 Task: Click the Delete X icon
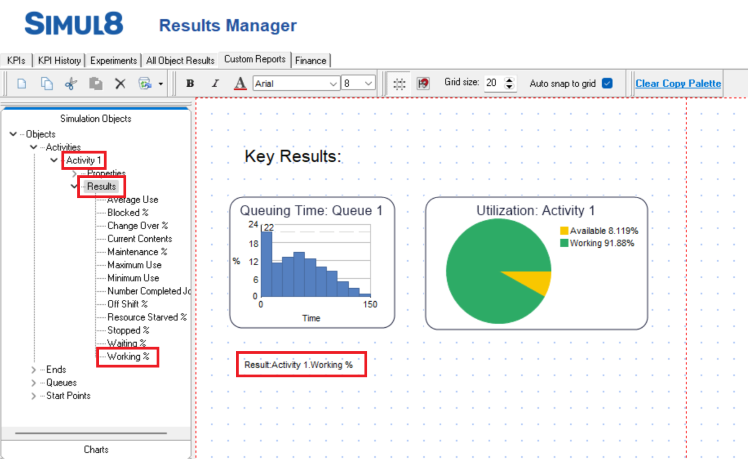(x=120, y=84)
